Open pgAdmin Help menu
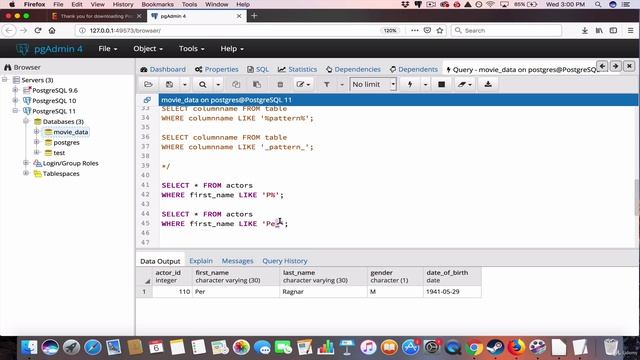Viewport: 640px width, 360px height. coord(232,49)
